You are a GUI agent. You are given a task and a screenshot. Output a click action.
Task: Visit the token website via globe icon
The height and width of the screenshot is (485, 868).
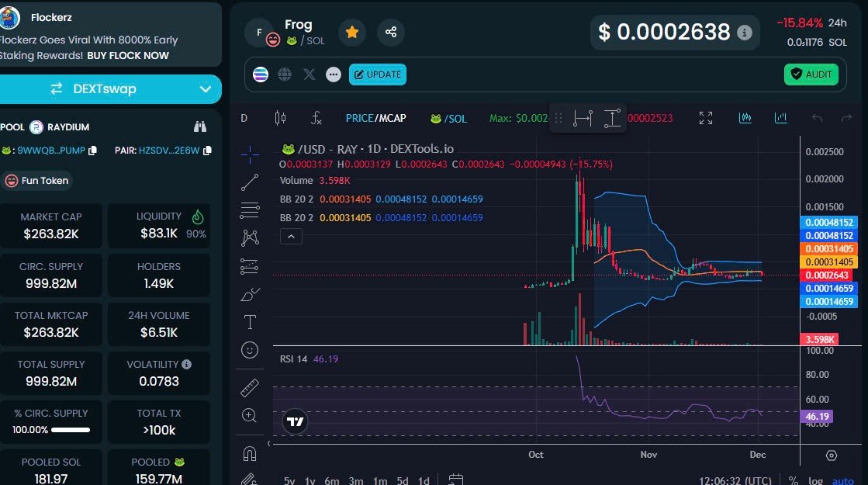(285, 74)
